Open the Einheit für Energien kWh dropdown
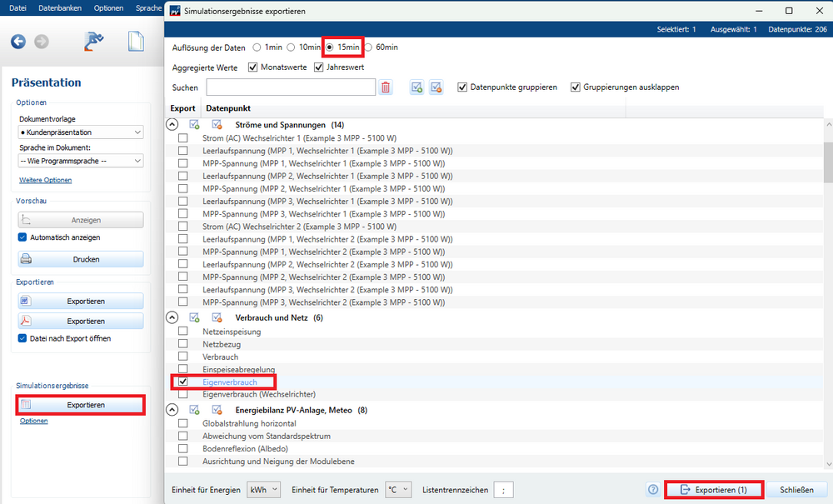This screenshot has width=833, height=504. coord(264,490)
